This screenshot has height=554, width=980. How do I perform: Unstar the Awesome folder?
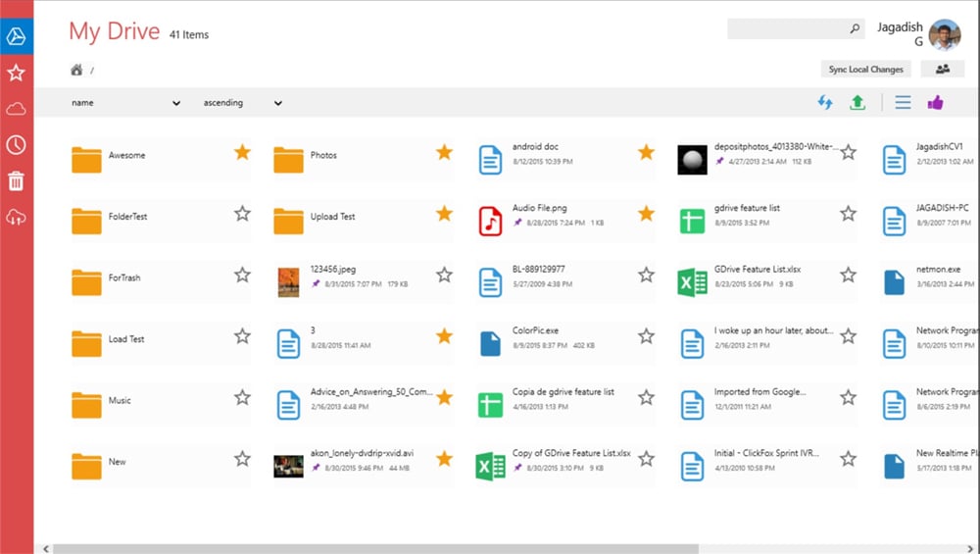coord(242,152)
